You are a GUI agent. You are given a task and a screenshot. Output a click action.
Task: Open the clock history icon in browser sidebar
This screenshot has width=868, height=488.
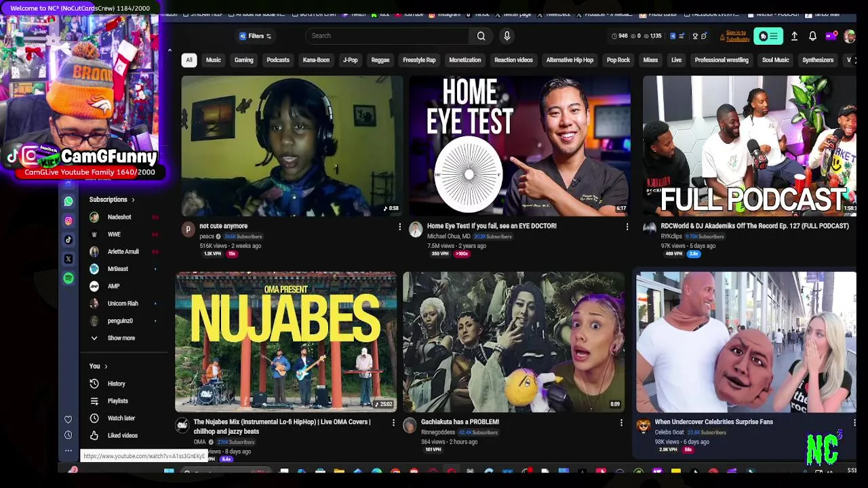point(68,435)
